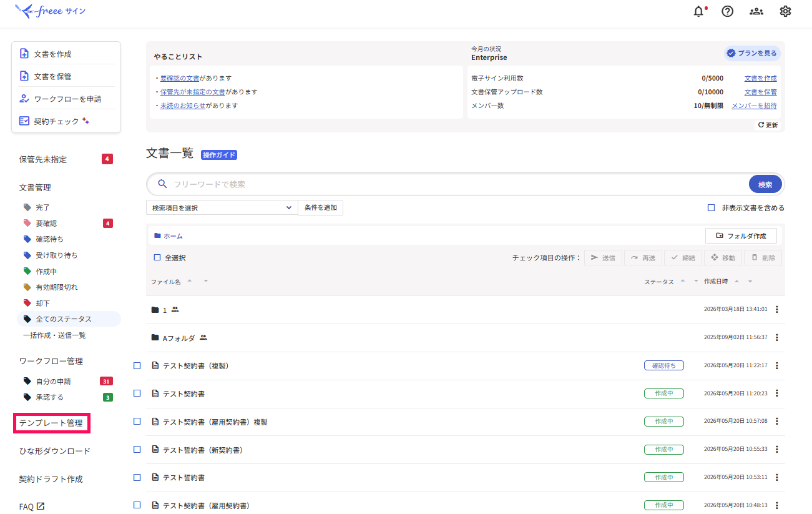Click the プランを見る button

click(752, 54)
